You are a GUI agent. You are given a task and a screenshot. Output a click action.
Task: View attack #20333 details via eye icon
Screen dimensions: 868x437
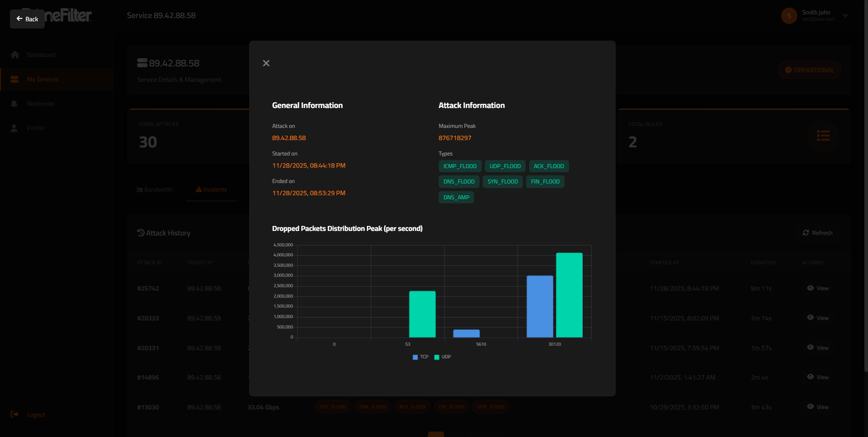(811, 318)
